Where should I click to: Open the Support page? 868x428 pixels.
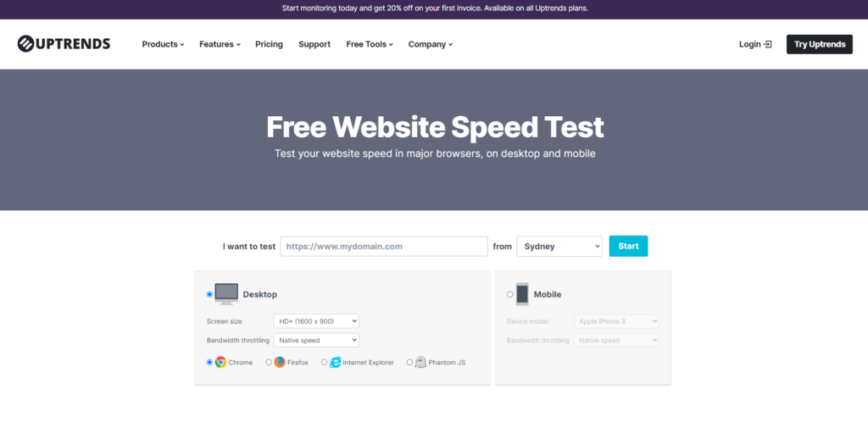point(314,44)
